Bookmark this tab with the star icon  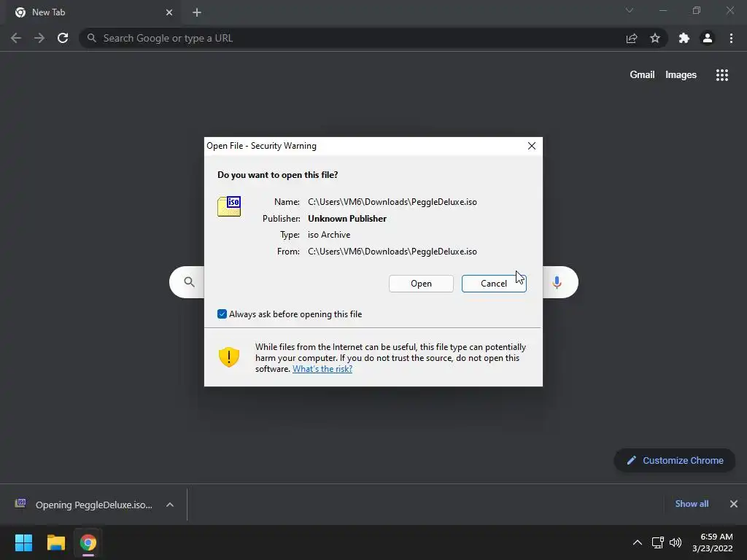655,38
